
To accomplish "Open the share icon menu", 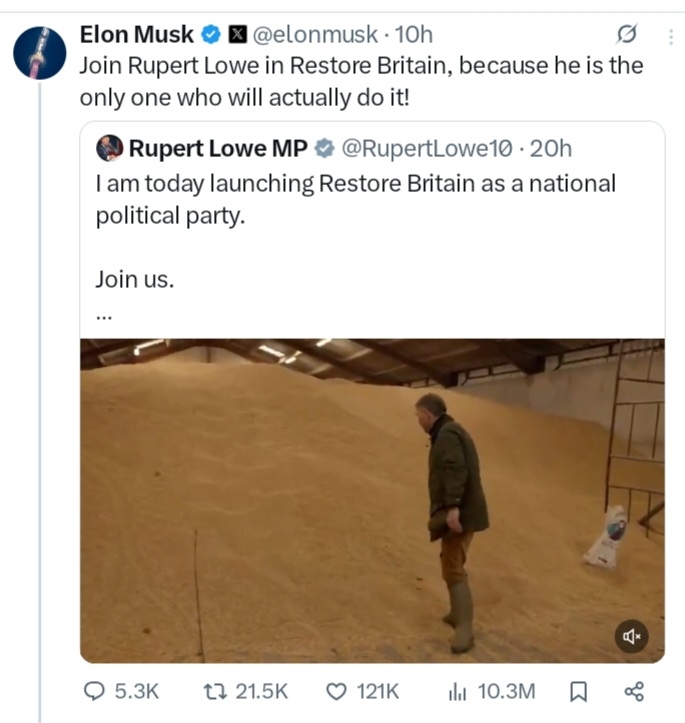I will pyautogui.click(x=634, y=691).
